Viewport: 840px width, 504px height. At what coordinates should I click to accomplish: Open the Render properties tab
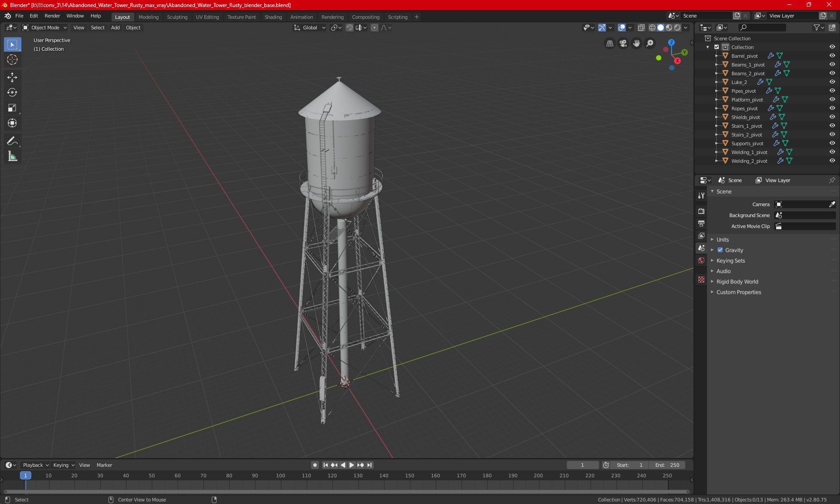point(701,211)
